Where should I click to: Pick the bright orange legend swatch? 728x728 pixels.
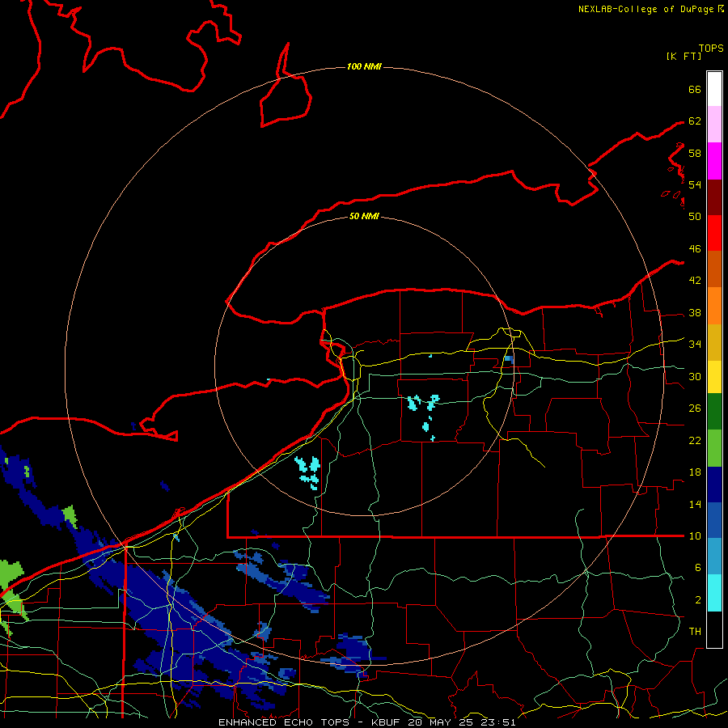(714, 306)
